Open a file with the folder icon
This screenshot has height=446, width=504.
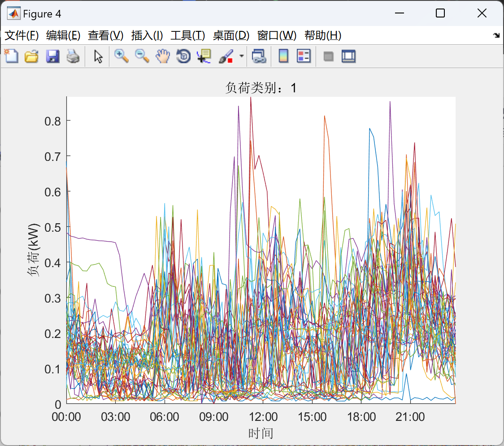pos(31,56)
